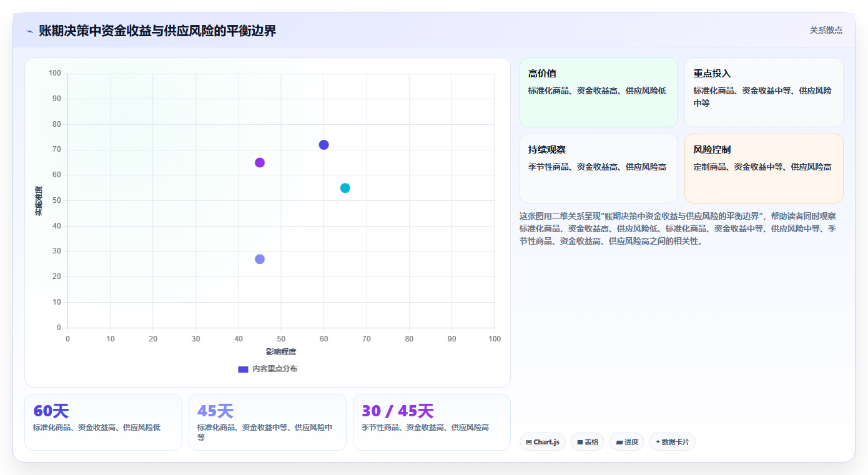Open the 持续观察 quadrant card
868x475 pixels.
coord(598,169)
